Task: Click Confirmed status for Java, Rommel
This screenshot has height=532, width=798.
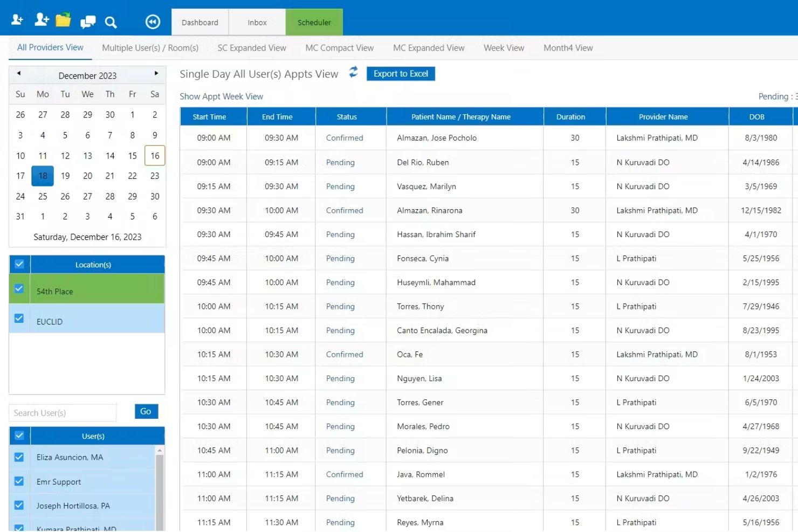Action: coord(345,474)
